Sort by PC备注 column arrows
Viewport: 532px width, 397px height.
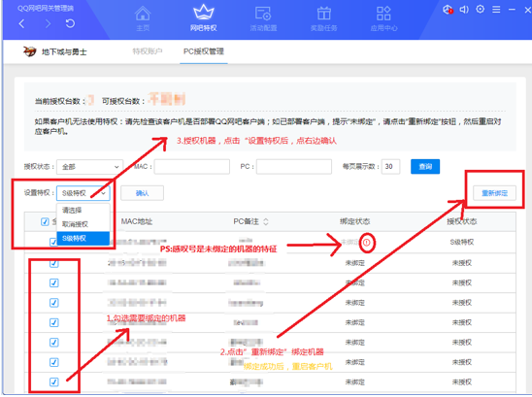coord(266,221)
